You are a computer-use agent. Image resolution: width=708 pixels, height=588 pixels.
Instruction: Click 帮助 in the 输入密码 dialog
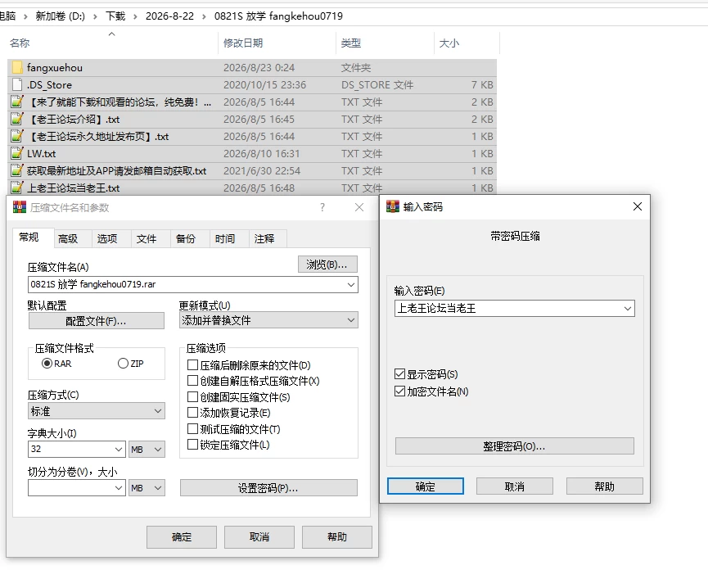pos(604,486)
